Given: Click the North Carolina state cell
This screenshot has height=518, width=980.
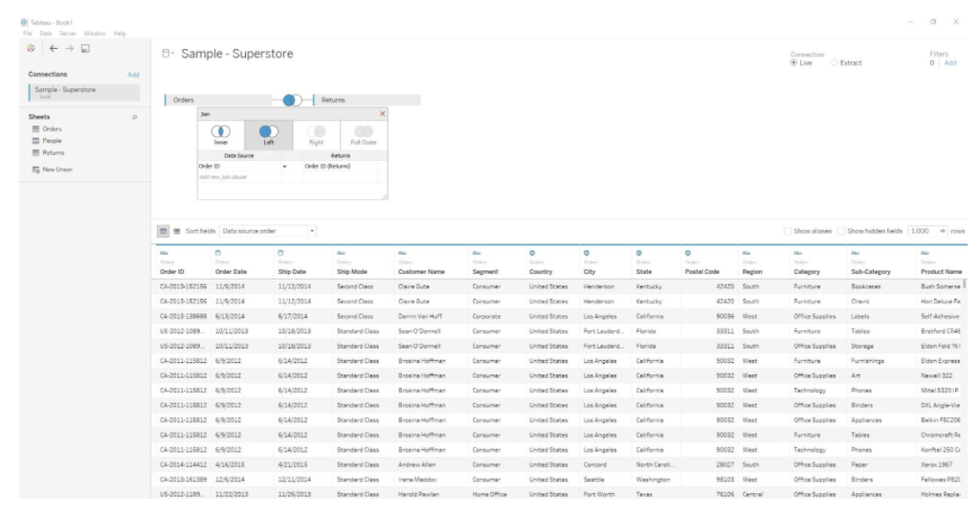Looking at the screenshot, I should [x=655, y=464].
